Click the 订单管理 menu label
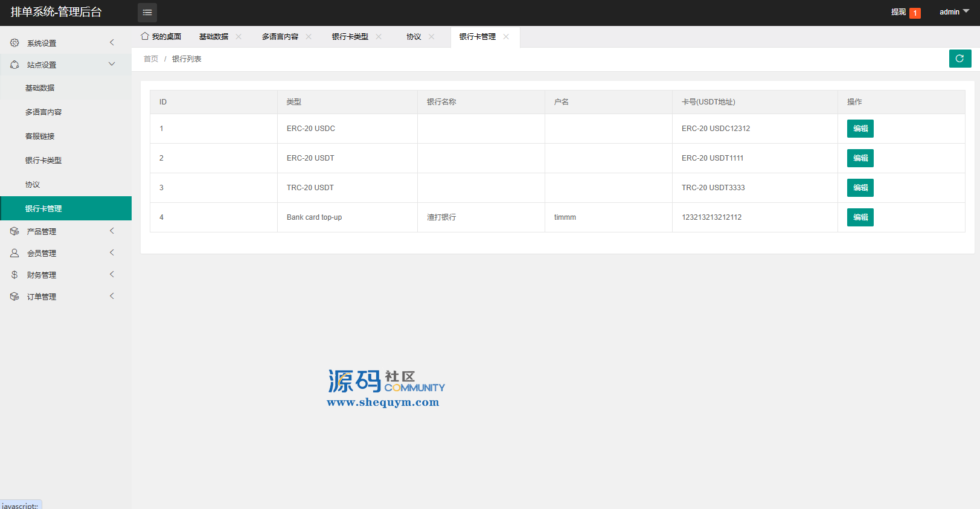 click(42, 297)
